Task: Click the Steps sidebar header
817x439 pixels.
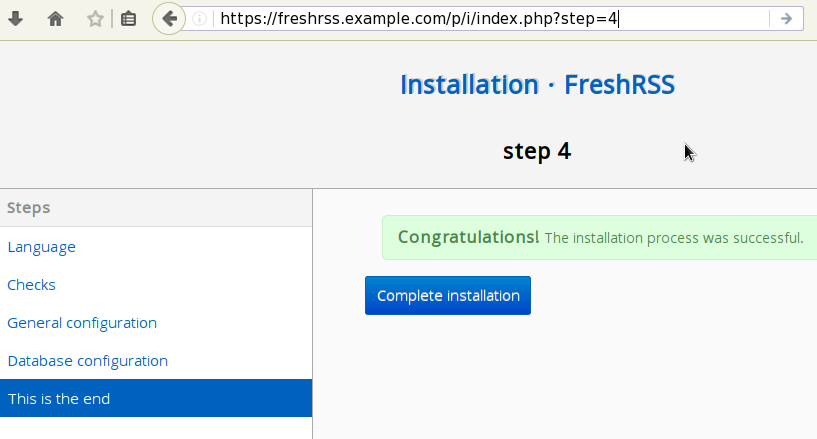Action: pyautogui.click(x=29, y=207)
